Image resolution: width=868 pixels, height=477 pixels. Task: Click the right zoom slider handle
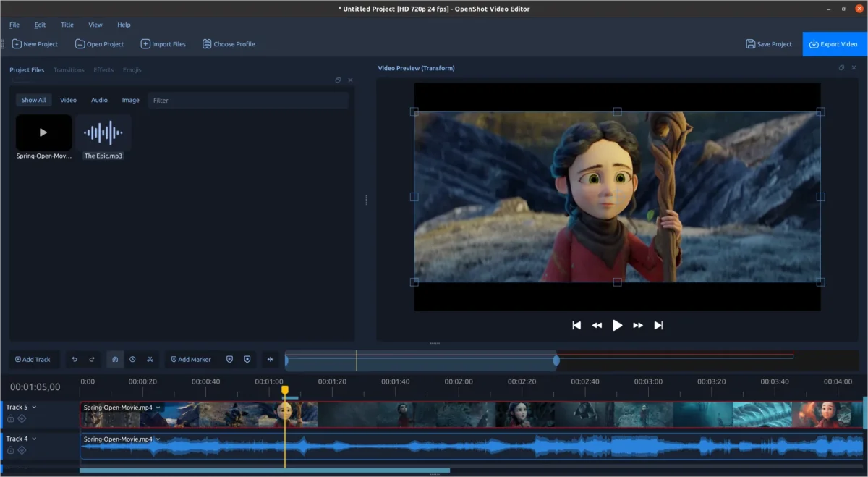[556, 360]
